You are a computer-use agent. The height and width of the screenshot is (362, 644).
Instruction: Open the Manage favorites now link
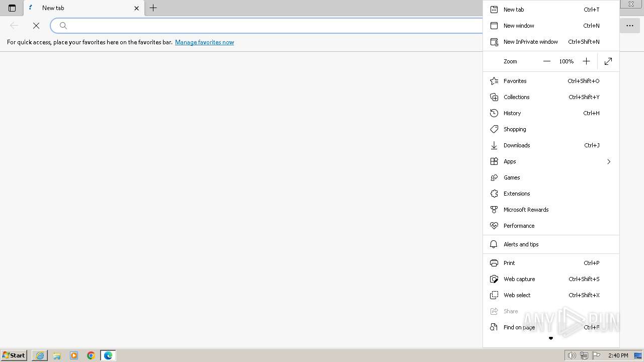[204, 42]
